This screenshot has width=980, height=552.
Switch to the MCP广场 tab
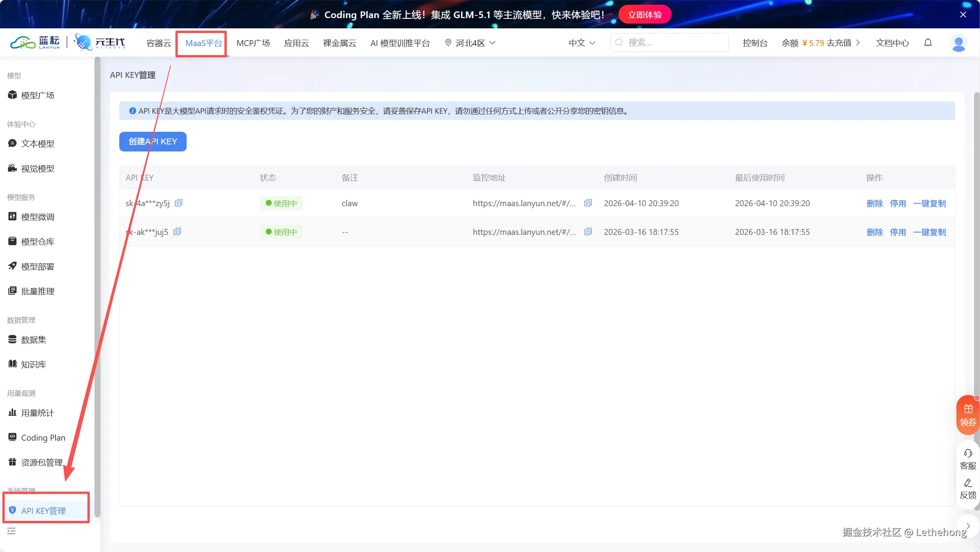[253, 43]
